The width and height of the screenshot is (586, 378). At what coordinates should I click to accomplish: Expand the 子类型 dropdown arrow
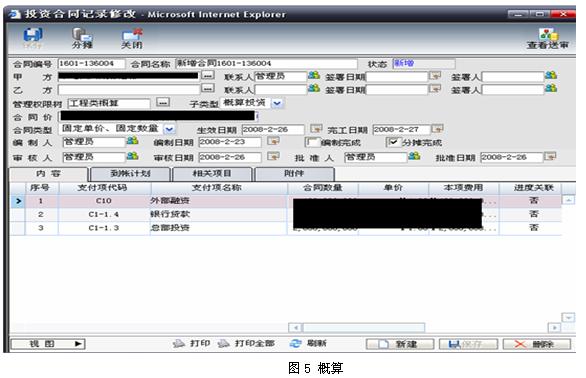277,103
